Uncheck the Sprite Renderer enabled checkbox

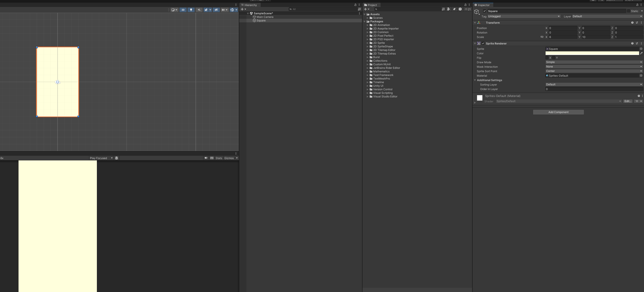[x=483, y=43]
